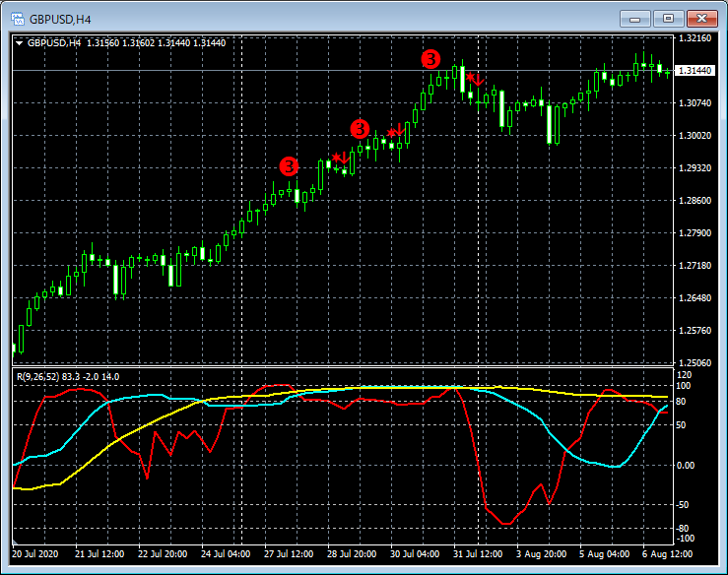
Task: Expand the GBPUSD,H4 chart header triangle
Action: coord(19,43)
